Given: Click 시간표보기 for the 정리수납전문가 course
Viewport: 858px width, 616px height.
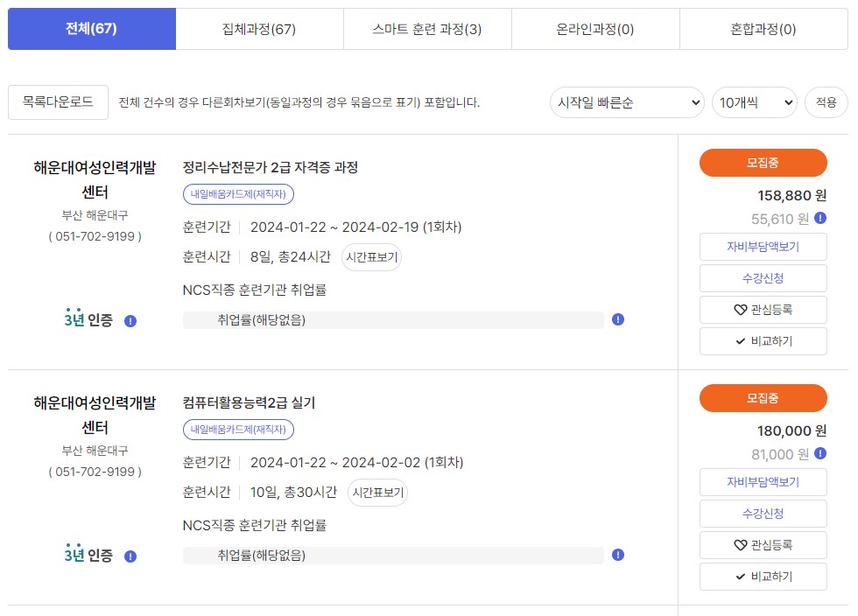Looking at the screenshot, I should (372, 257).
